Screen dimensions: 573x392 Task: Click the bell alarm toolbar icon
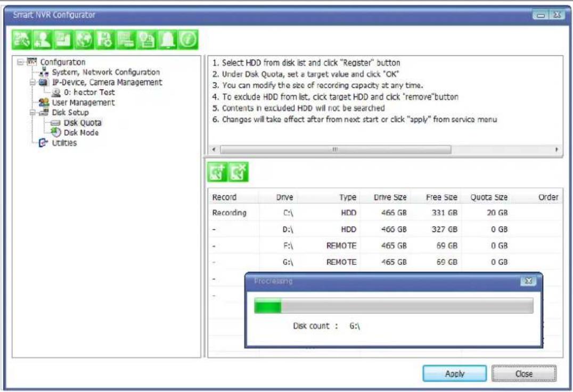tap(167, 39)
